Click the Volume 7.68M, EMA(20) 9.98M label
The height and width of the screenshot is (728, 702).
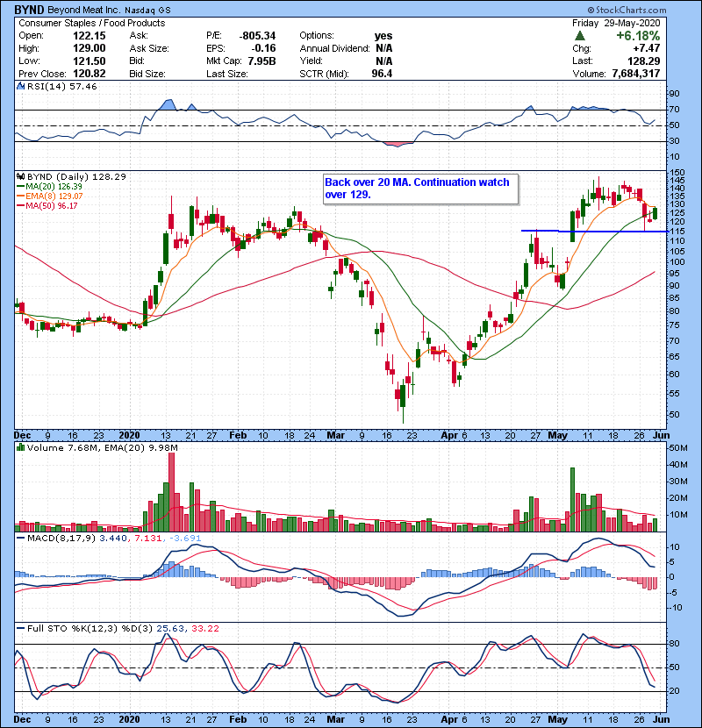point(102,447)
